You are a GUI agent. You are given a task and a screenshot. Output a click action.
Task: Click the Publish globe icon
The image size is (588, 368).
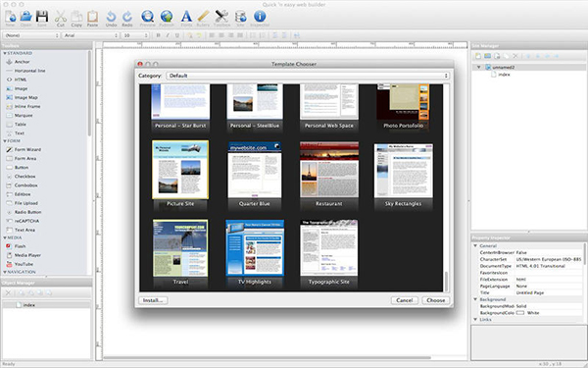(167, 17)
